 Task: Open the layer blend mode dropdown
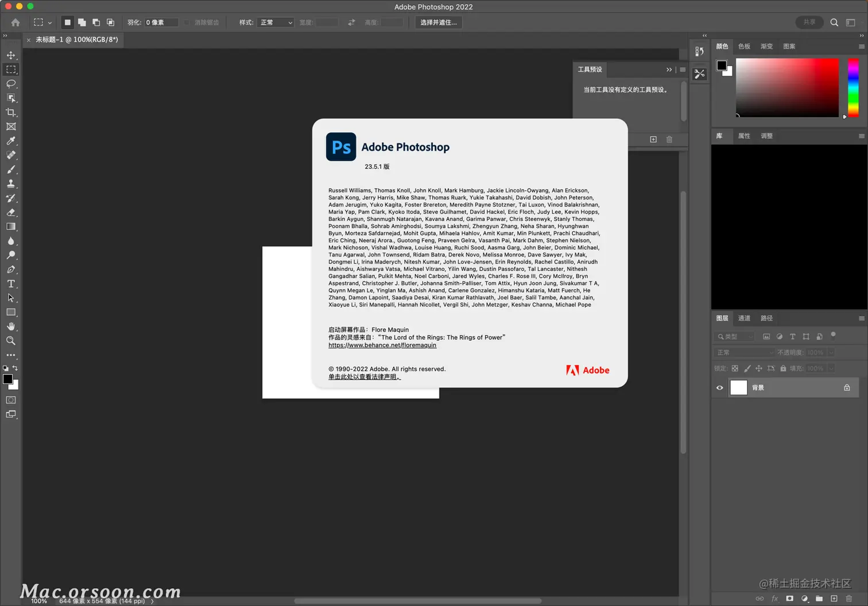pyautogui.click(x=744, y=352)
